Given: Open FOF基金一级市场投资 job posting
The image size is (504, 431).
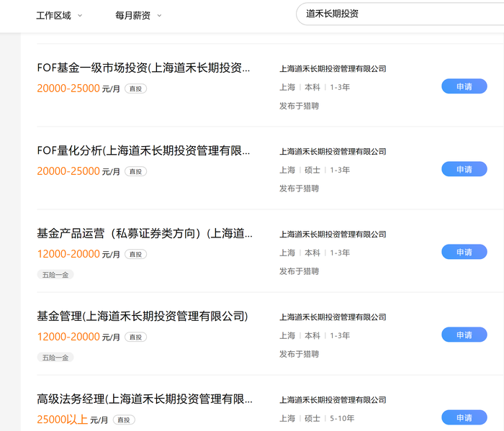Looking at the screenshot, I should click(x=143, y=68).
